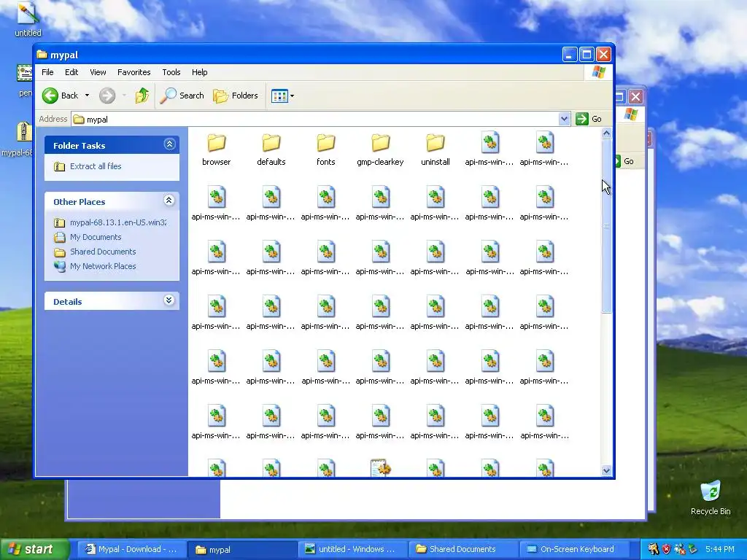
Task: Click the Go button in mypal window
Action: [589, 119]
